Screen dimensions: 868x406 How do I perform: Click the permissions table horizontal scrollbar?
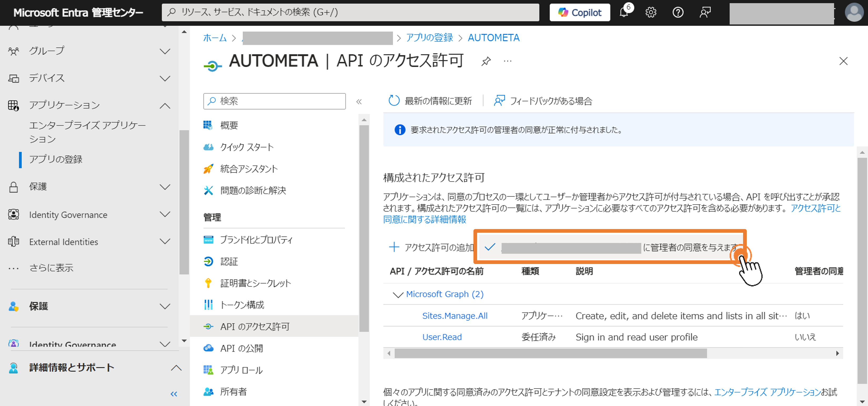pyautogui.click(x=551, y=353)
